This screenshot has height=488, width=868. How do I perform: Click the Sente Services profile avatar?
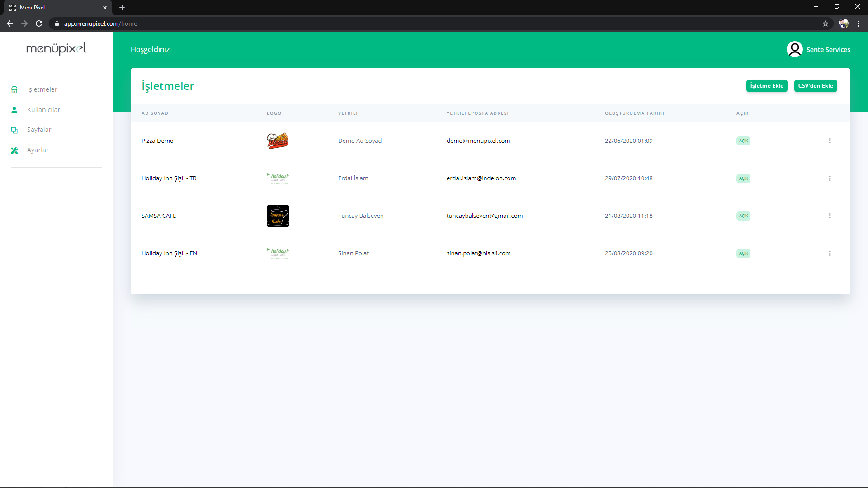[x=794, y=49]
